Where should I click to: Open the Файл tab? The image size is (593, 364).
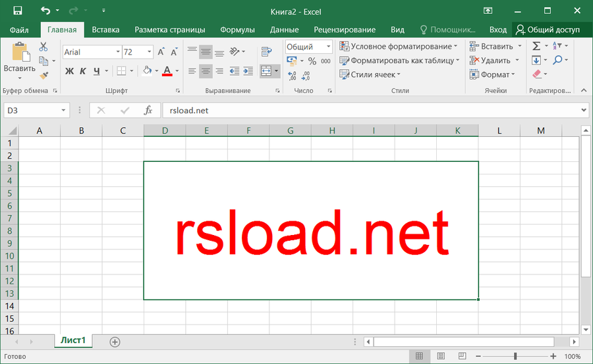point(19,30)
